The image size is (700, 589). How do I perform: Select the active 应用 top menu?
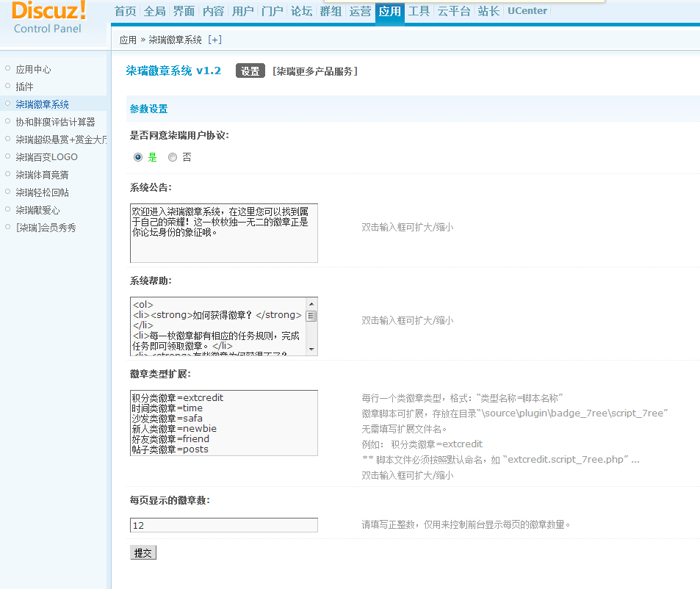390,12
